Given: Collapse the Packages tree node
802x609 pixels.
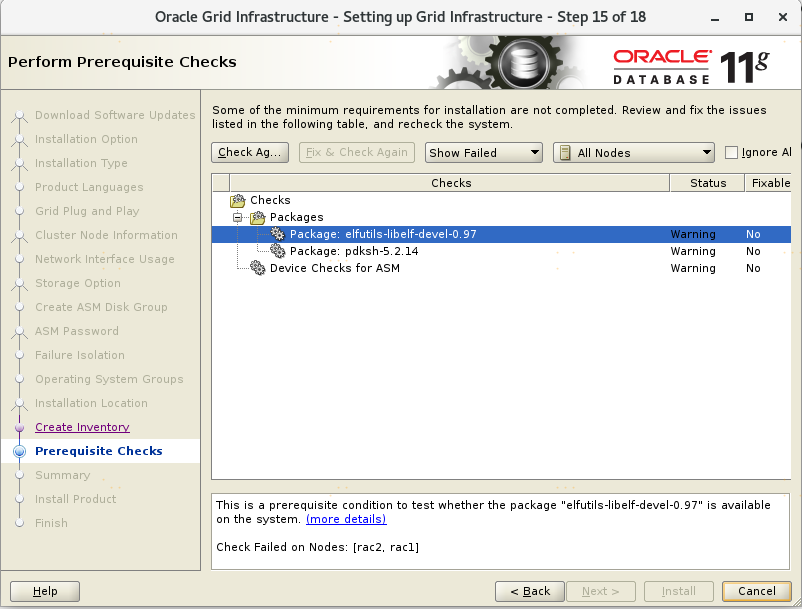Looking at the screenshot, I should pos(238,217).
